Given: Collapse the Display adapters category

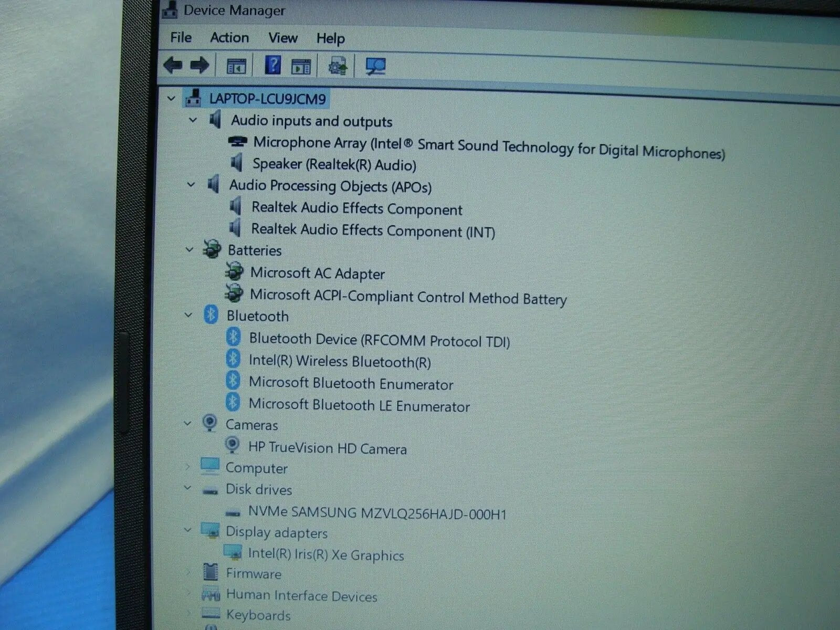Looking at the screenshot, I should (187, 530).
